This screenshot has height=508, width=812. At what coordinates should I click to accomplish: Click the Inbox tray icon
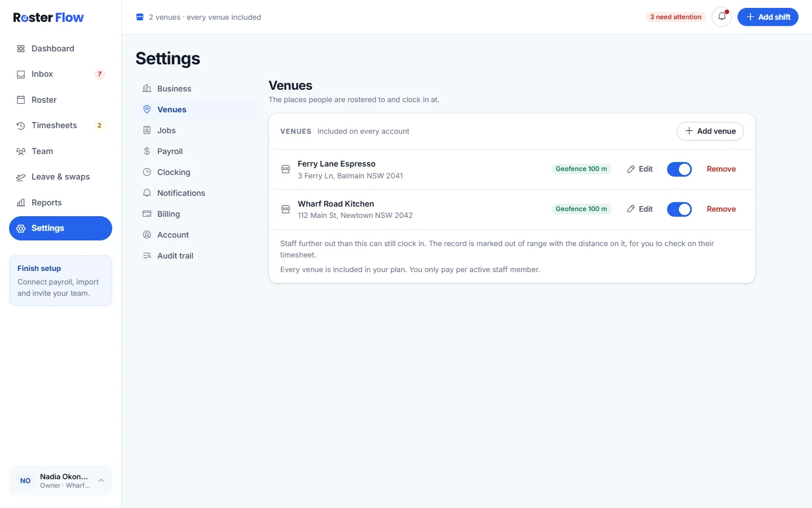(x=21, y=74)
